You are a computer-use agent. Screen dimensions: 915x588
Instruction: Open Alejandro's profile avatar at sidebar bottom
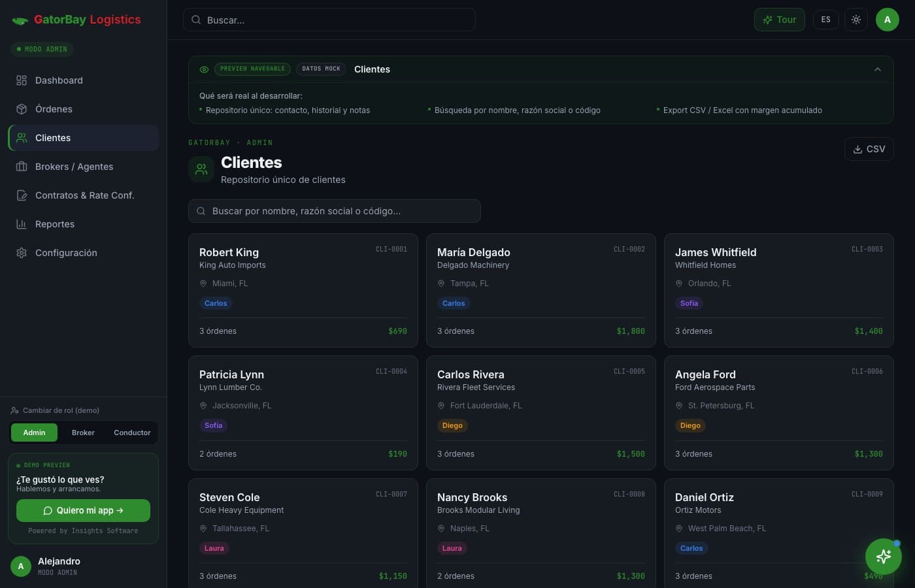point(21,566)
